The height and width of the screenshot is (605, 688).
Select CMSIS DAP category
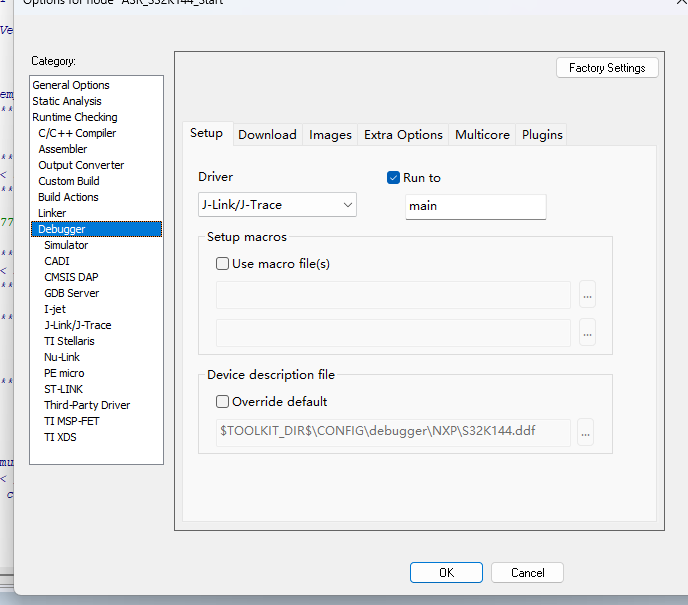pos(71,277)
